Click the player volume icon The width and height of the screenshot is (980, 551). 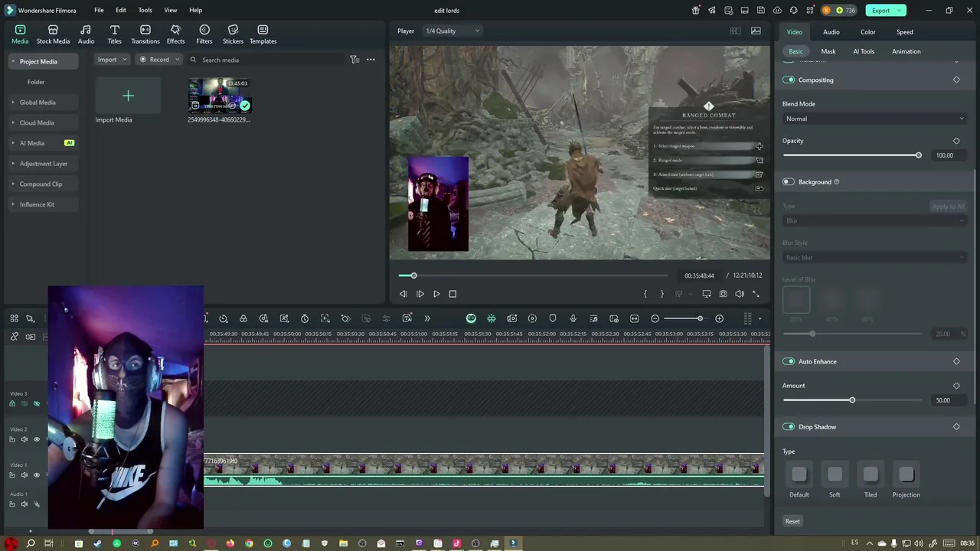tap(740, 294)
